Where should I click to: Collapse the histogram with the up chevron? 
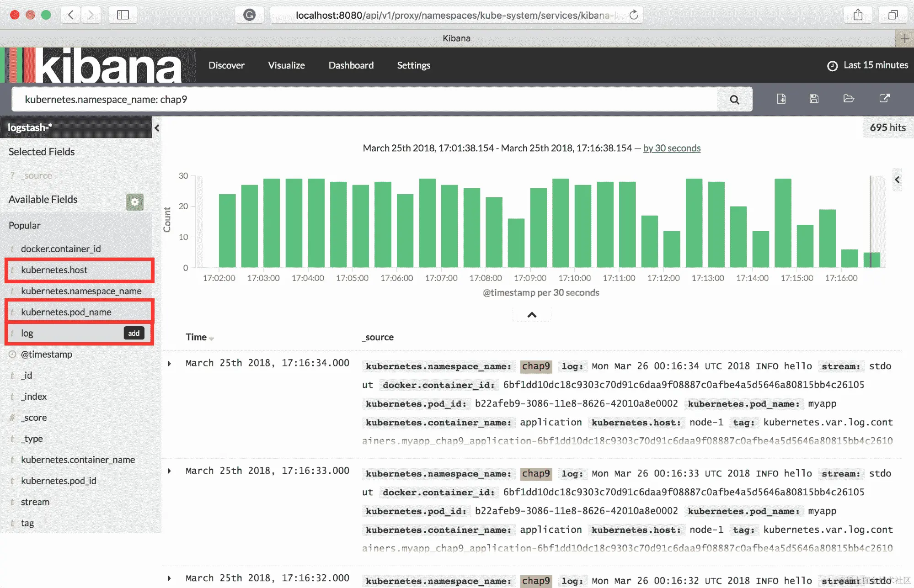532,315
